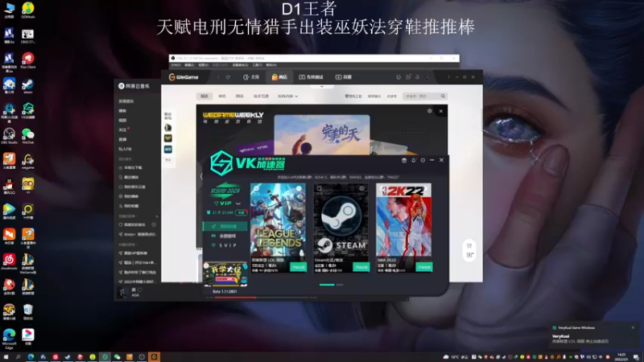Click the recharge button beside remaining VIP time
The height and width of the screenshot is (362, 644).
(241, 212)
